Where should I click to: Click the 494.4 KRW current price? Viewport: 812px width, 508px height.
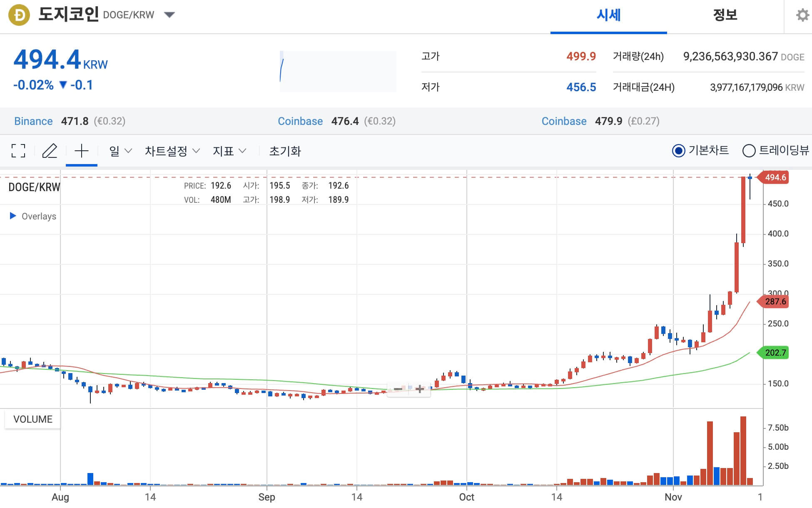tap(60, 60)
